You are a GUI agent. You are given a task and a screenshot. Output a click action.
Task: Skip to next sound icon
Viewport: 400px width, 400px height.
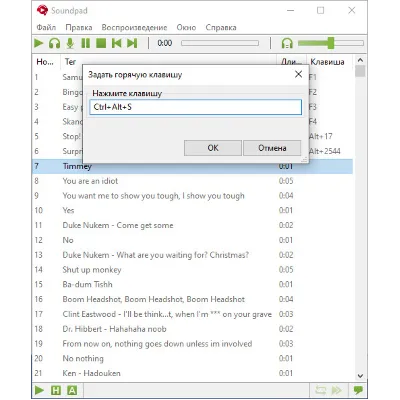coord(132,43)
